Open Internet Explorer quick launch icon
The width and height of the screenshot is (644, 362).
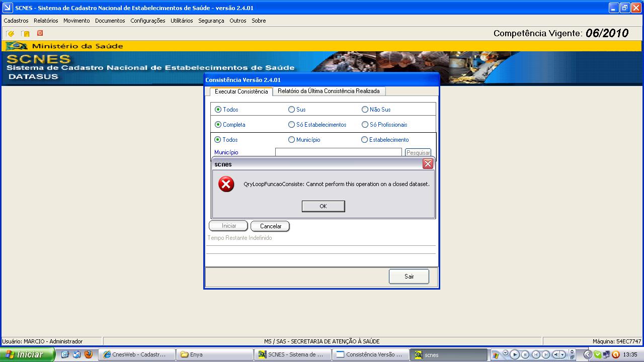click(x=64, y=354)
